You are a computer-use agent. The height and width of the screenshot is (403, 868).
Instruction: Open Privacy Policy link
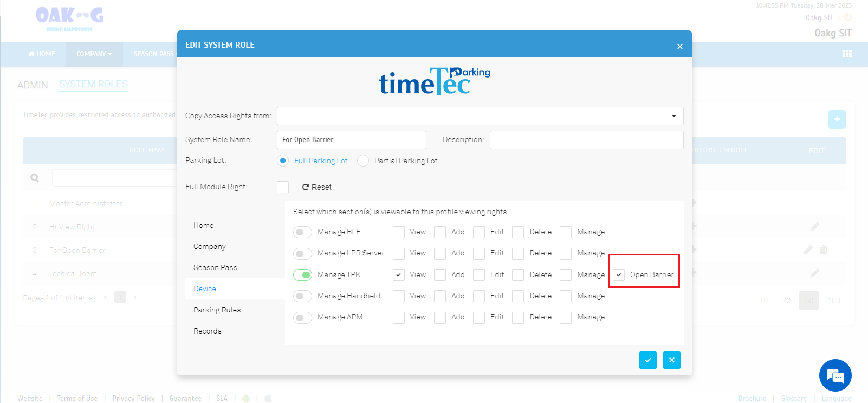[134, 399]
